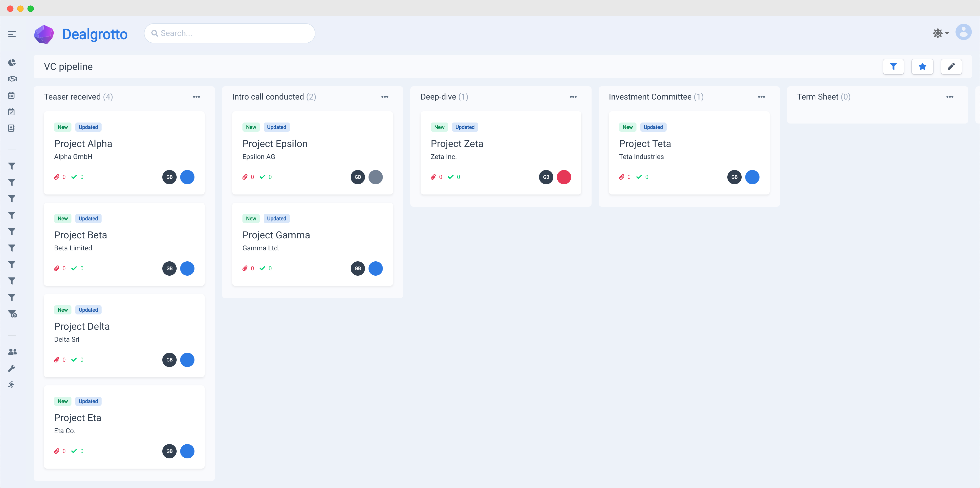Click attachment paperclip on Project Delta
Viewport: 980px width, 488px height.
[57, 359]
